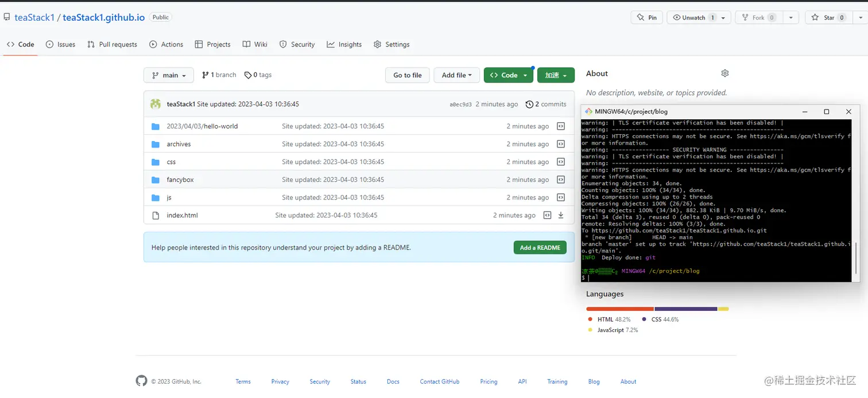Click the code icon on fancybox row
Viewport: 868px width, 398px height.
561,180
